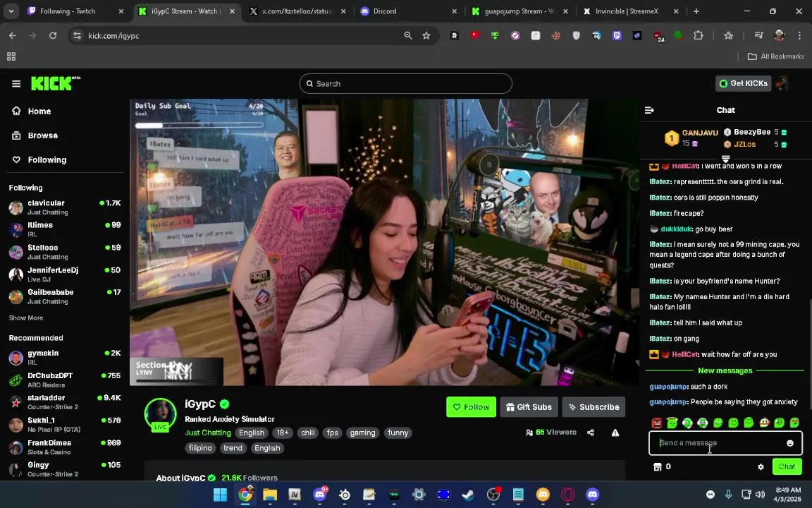Expand Show More followed channels

point(26,317)
